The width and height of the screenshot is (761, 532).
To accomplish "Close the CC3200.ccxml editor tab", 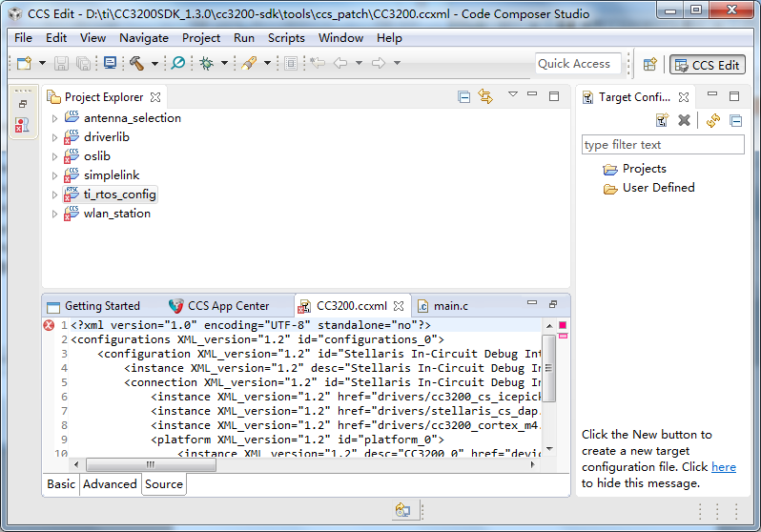I will (x=399, y=306).
